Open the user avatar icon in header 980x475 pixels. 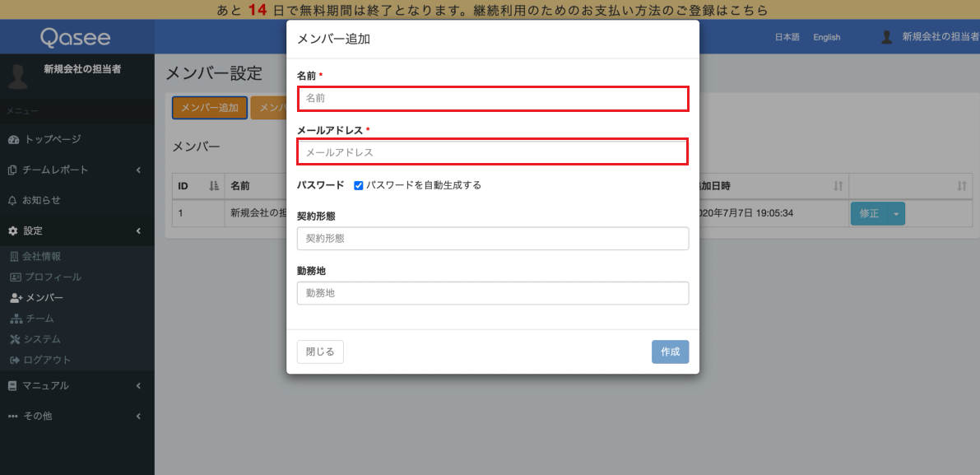[x=886, y=37]
